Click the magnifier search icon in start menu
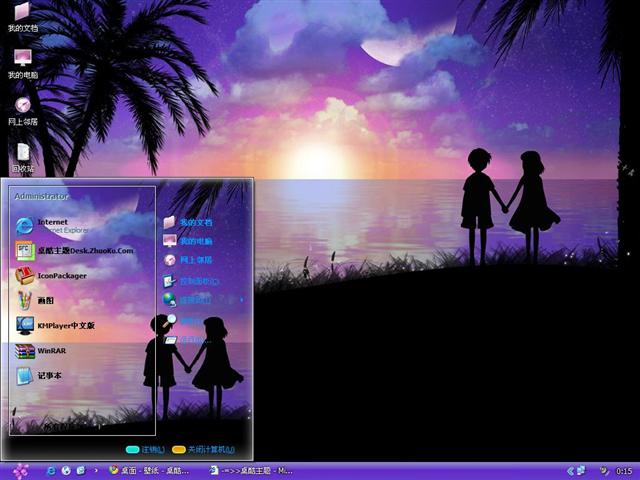This screenshot has width=640, height=480. pos(170,320)
